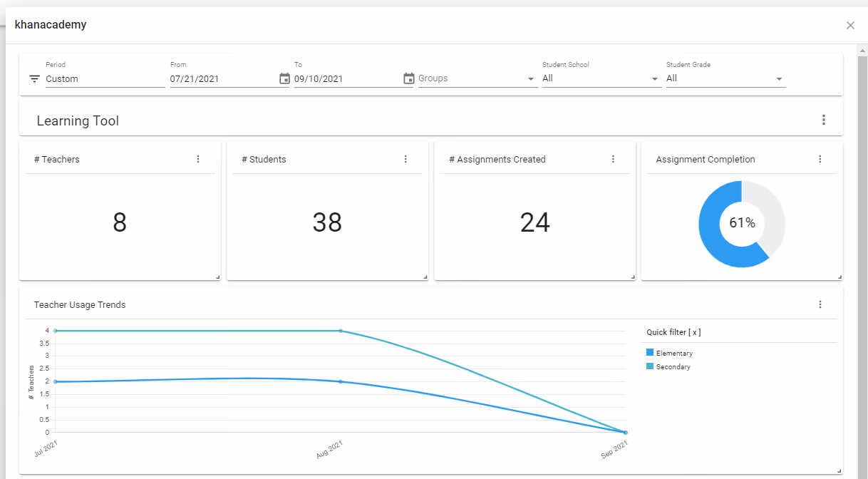
Task: Open Assignment Completion card options menu
Action: [820, 159]
